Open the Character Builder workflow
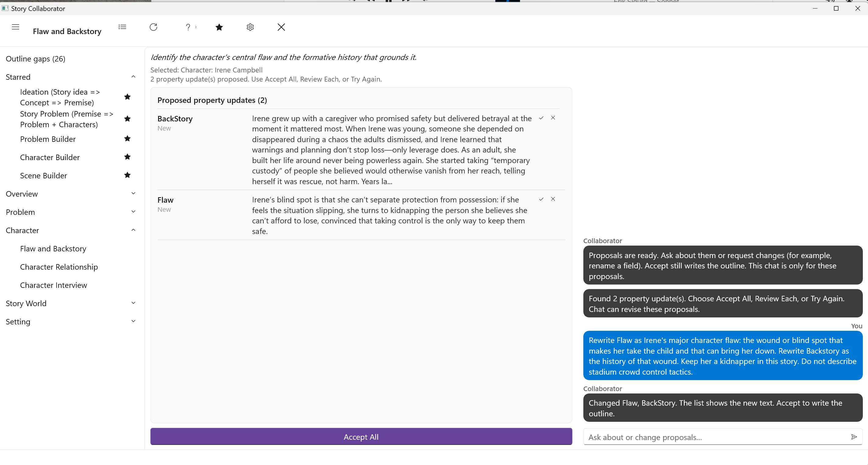The height and width of the screenshot is (465, 868). coord(50,157)
